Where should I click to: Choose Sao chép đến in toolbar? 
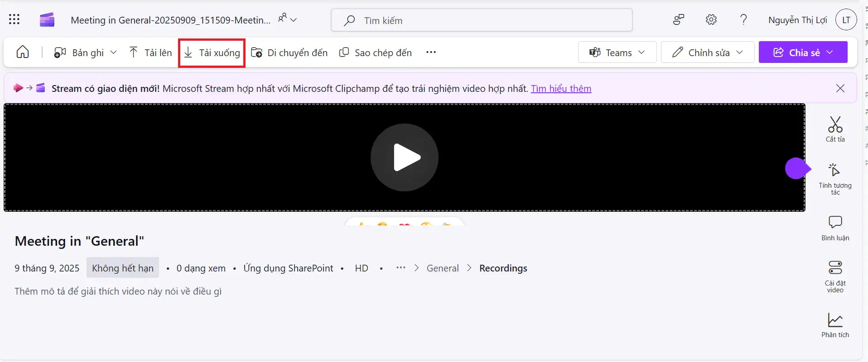(376, 53)
